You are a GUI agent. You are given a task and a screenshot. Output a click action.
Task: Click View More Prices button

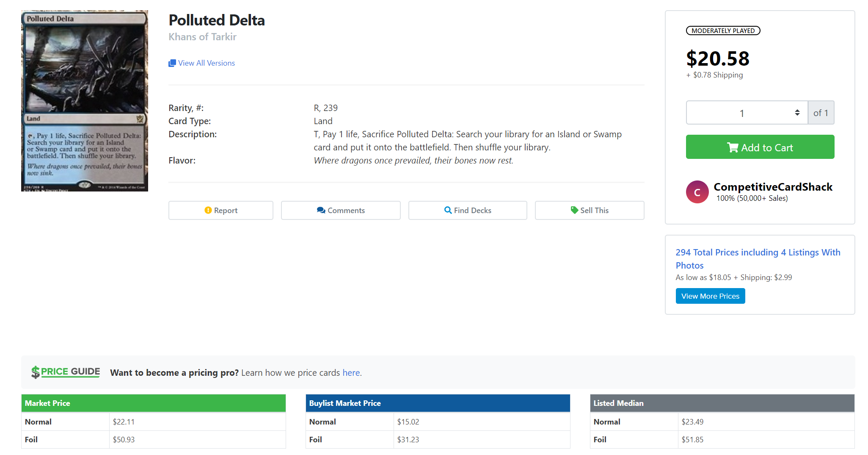(710, 296)
